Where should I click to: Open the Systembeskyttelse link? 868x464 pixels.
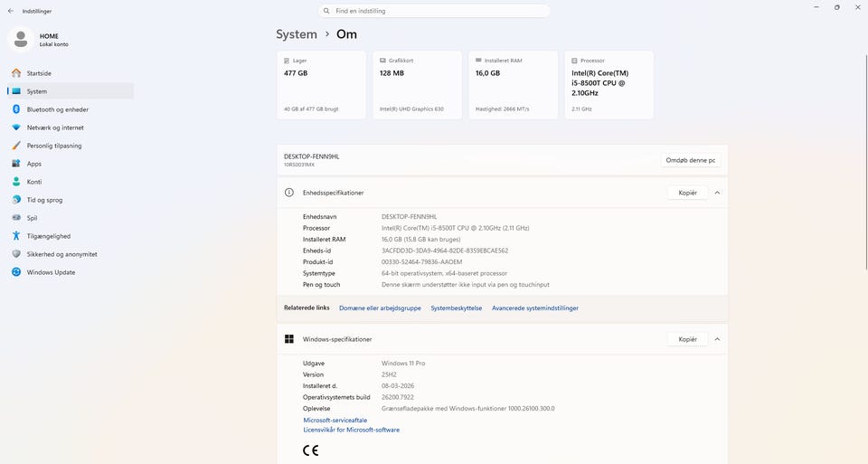(456, 308)
